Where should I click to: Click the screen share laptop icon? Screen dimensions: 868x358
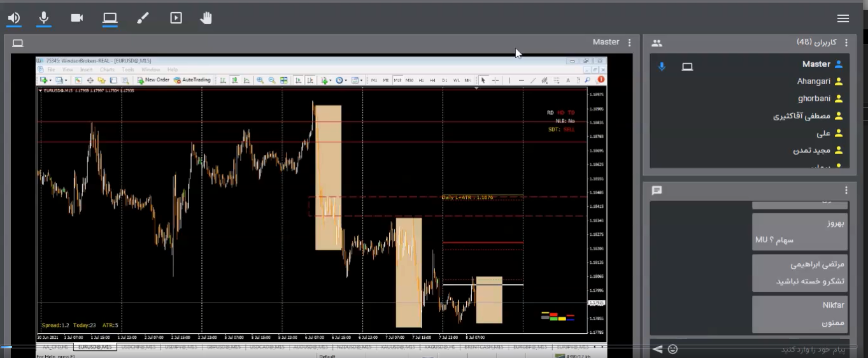[x=110, y=18]
